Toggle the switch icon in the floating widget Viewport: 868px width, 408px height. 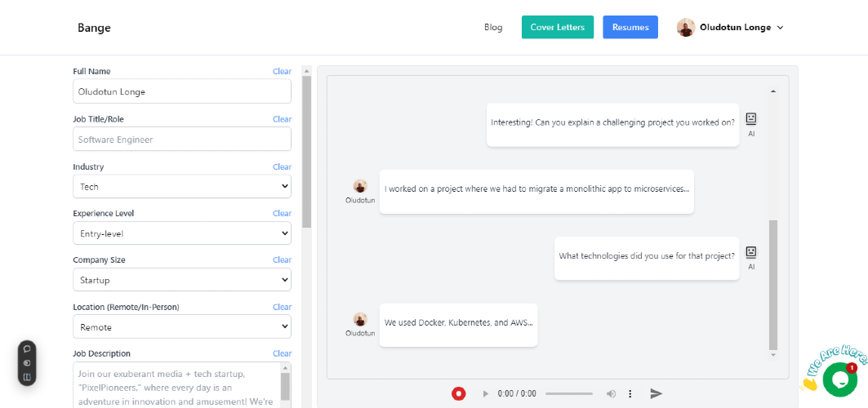coord(27,363)
